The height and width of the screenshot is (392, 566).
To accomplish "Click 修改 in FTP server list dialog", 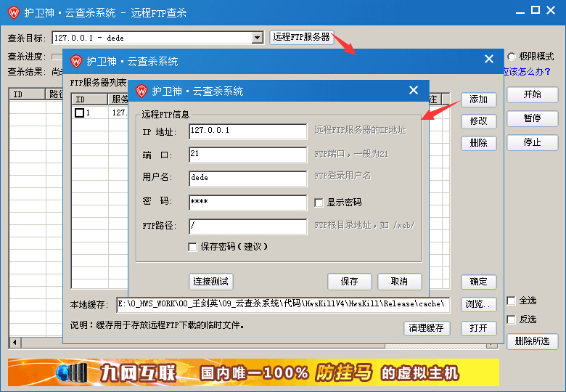I will pyautogui.click(x=479, y=121).
